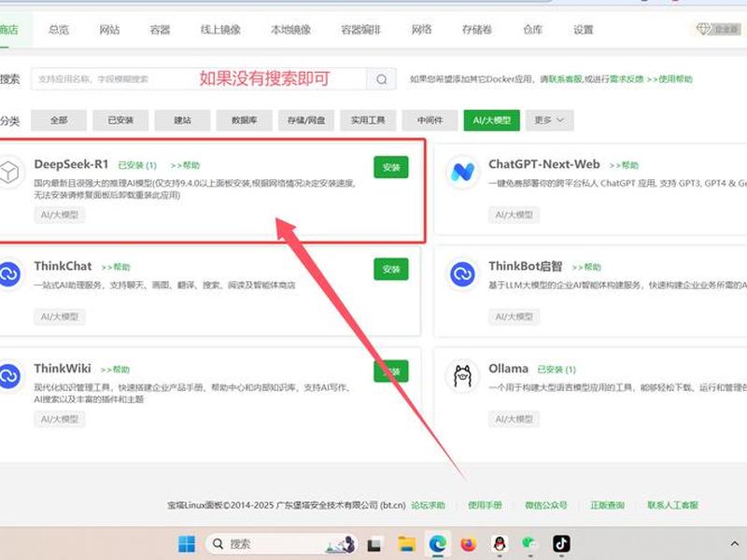Click the Windows taskbar search box

[281, 544]
